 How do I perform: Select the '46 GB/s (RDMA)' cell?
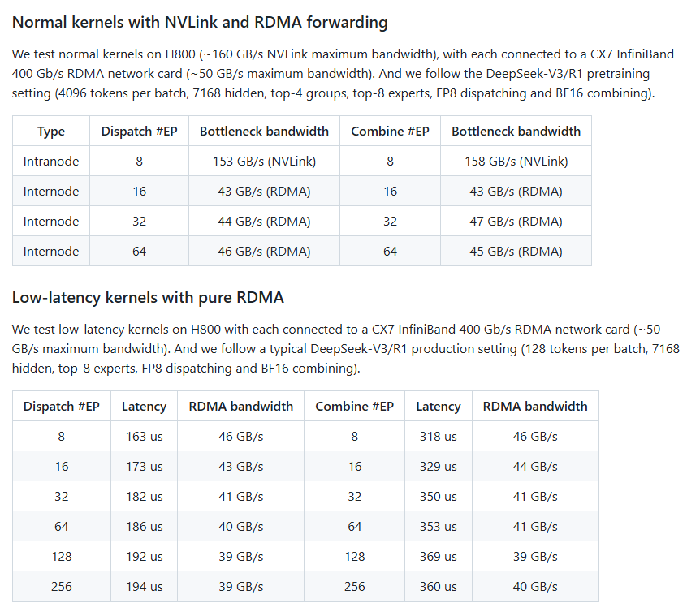[x=264, y=252]
